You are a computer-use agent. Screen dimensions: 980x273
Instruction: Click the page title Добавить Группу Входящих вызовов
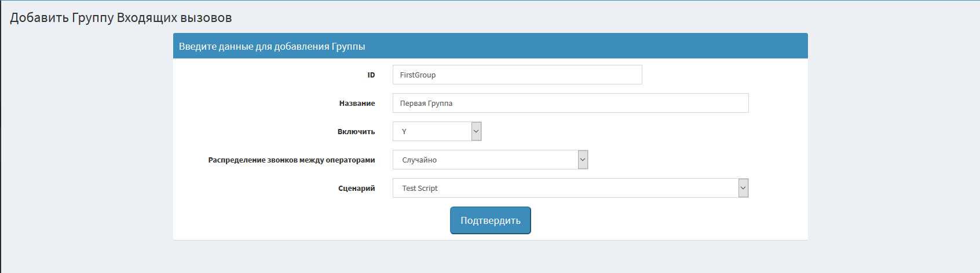[121, 18]
